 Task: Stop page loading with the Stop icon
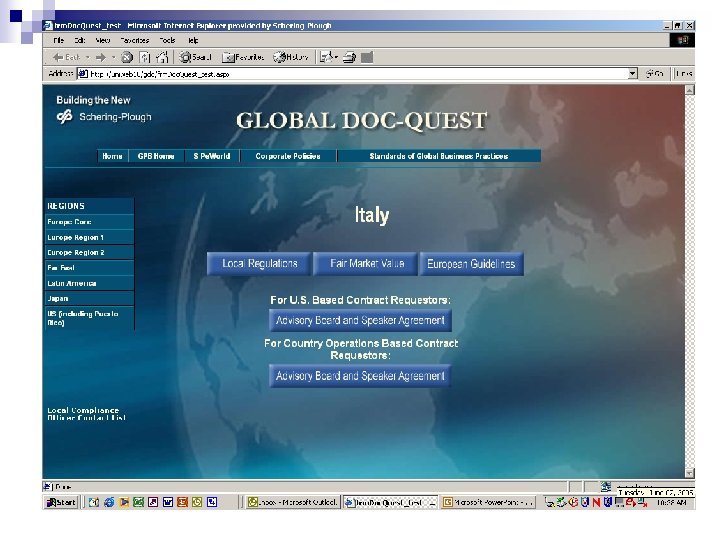(x=127, y=57)
